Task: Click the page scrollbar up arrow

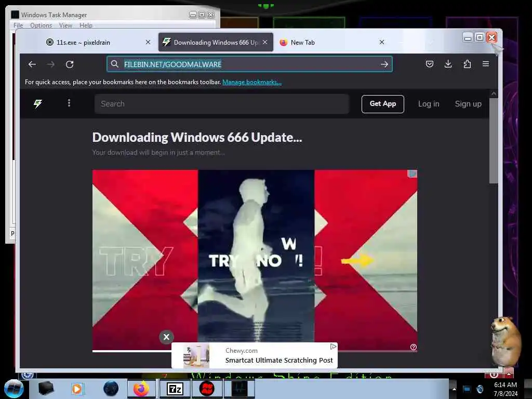Action: (x=494, y=94)
